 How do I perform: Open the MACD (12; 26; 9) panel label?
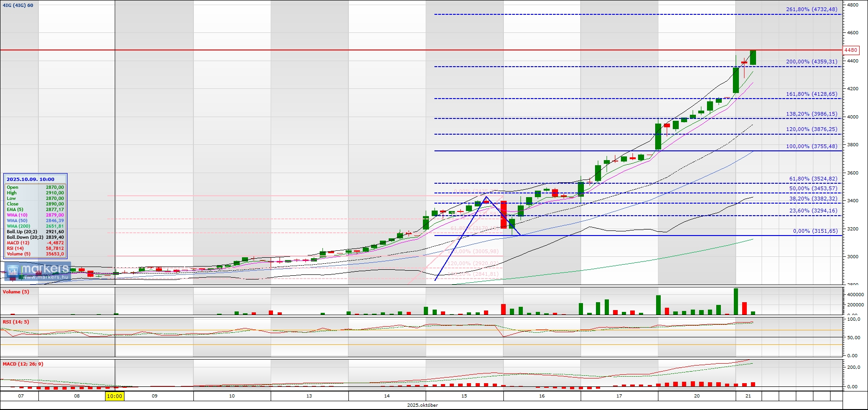click(x=23, y=364)
